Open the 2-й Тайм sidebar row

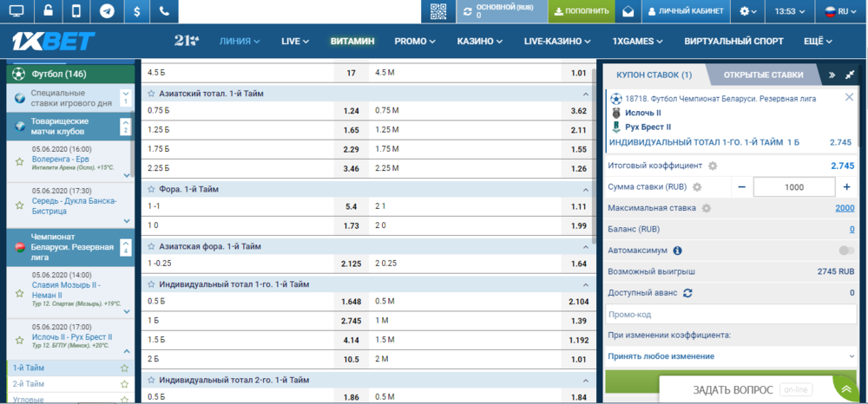(x=70, y=383)
